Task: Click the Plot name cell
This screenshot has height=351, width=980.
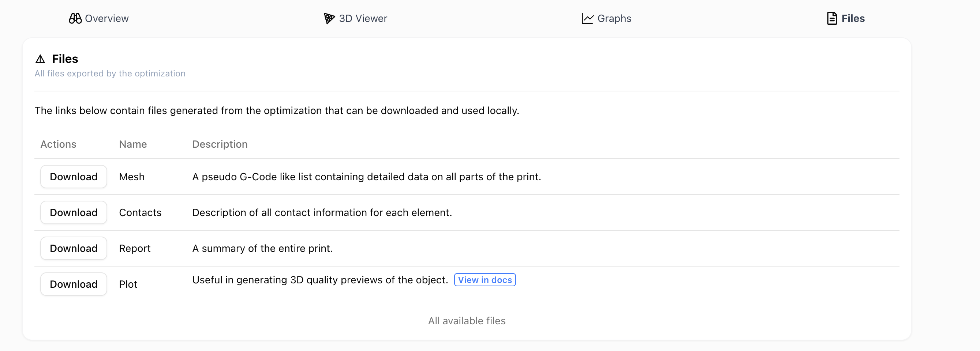Action: (x=128, y=284)
